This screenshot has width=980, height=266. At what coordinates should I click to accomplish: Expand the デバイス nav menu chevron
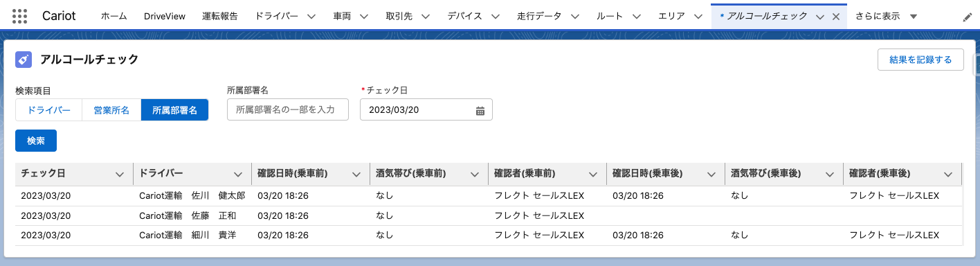[495, 17]
